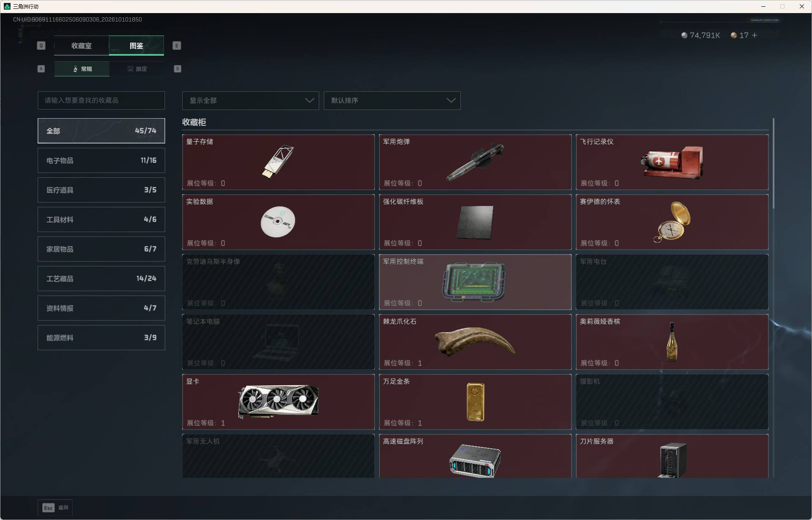Filter by 工具材料 category
This screenshot has height=520, width=812.
tap(101, 219)
